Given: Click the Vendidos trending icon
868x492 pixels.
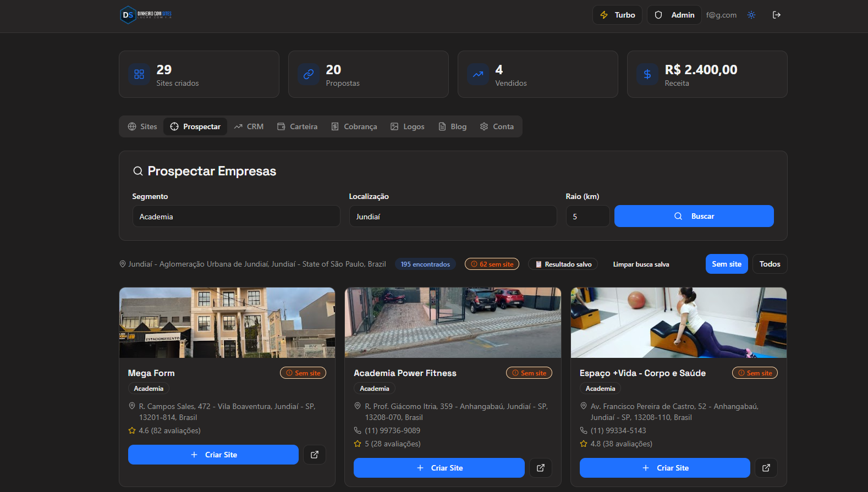Looking at the screenshot, I should pyautogui.click(x=478, y=74).
